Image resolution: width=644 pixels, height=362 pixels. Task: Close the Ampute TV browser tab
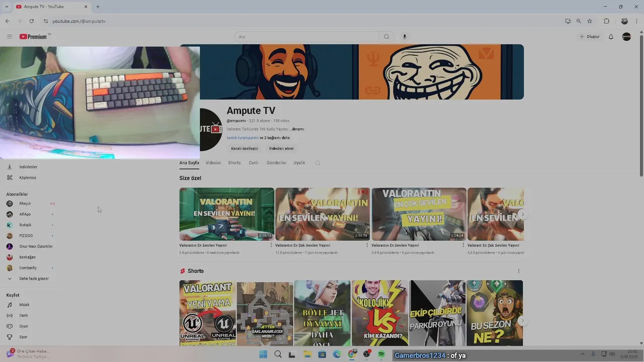tap(86, 7)
